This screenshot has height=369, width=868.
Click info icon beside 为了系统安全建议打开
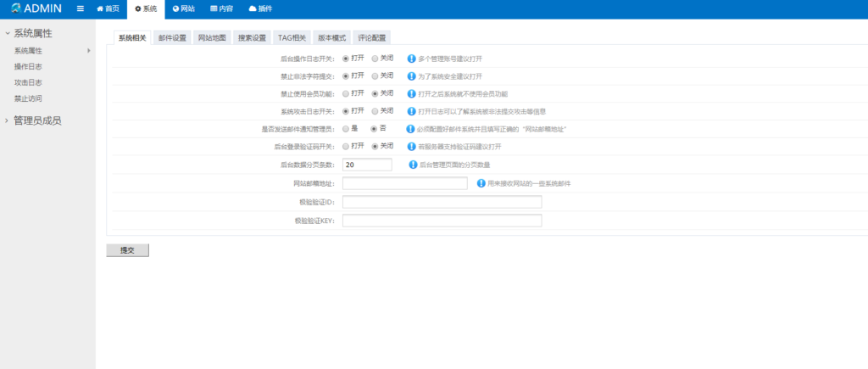click(411, 75)
